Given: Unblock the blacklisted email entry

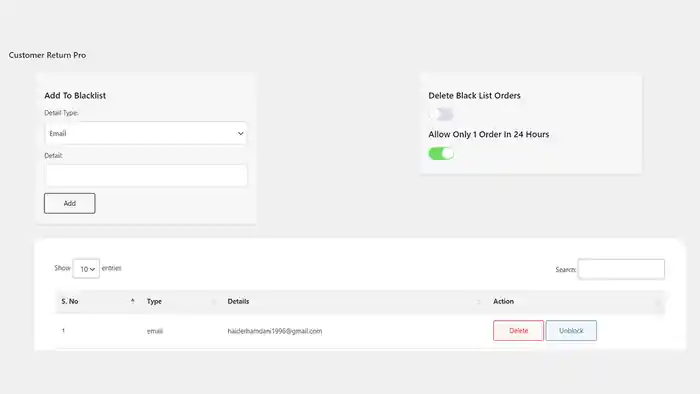Looking at the screenshot, I should [x=571, y=331].
